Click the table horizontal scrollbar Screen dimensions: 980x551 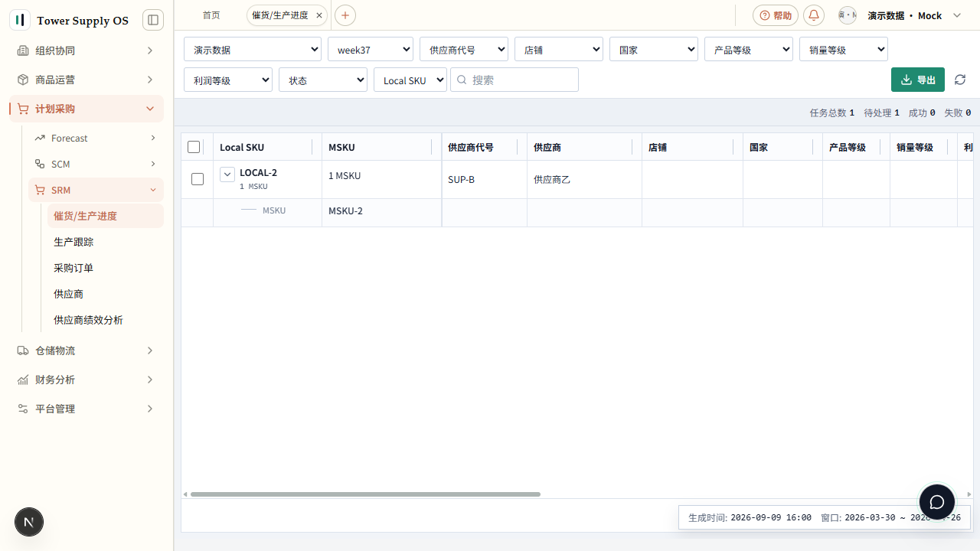pyautogui.click(x=366, y=494)
